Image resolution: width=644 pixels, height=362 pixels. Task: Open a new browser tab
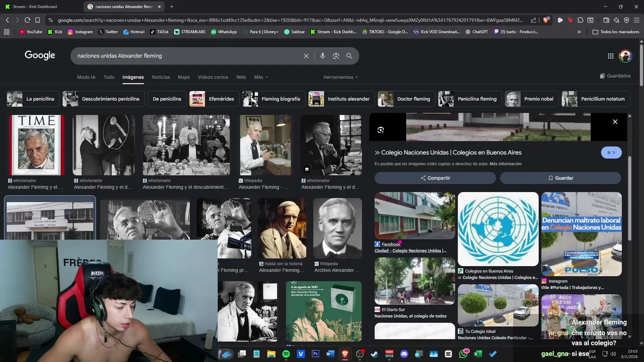[x=172, y=7]
